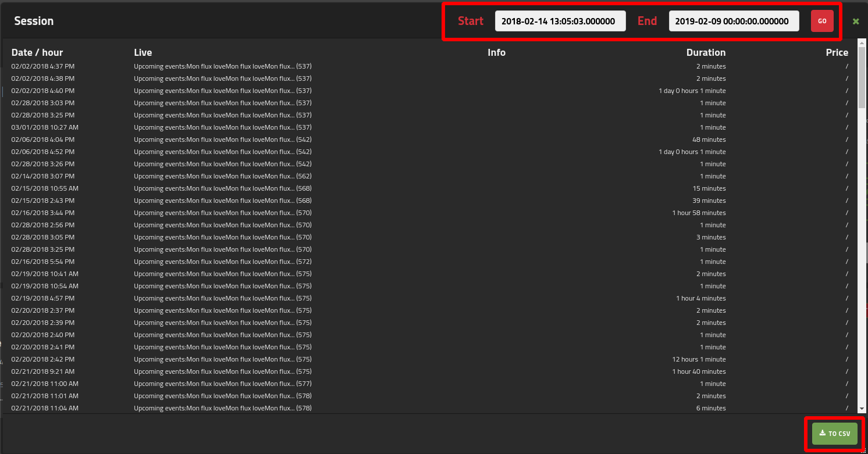Screen dimensions: 868x454
Task: Click the vertical scrollbar thumb
Action: (862, 77)
